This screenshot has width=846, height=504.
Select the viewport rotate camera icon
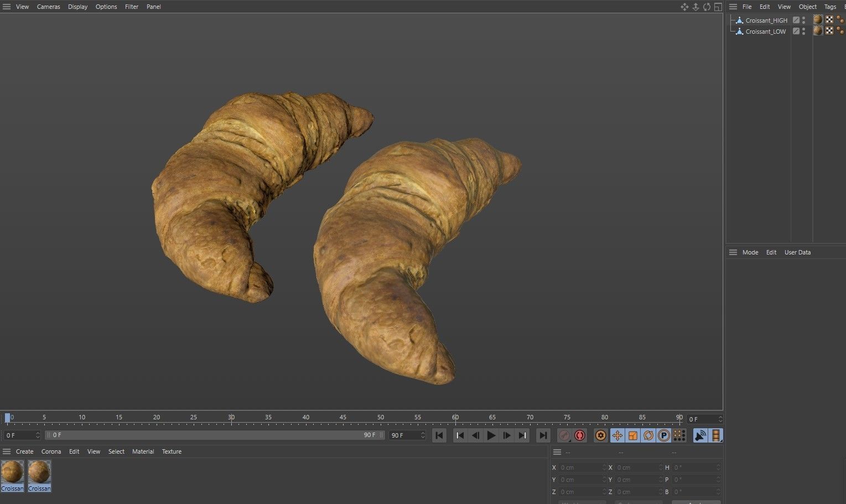(x=707, y=7)
